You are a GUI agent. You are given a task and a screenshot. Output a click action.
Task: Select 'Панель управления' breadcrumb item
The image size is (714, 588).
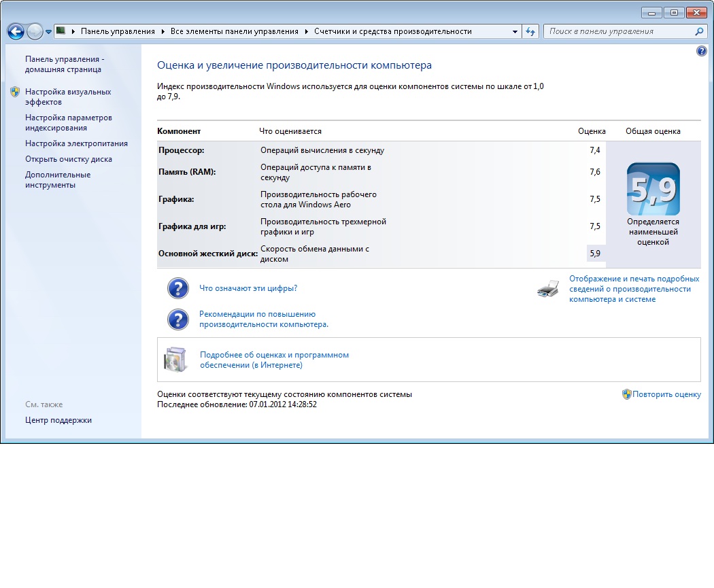point(118,31)
